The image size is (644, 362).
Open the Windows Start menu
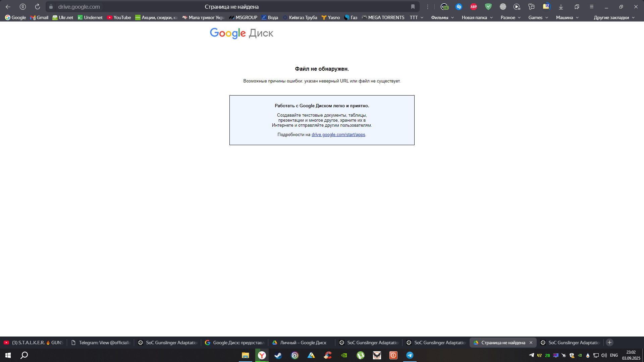(8, 355)
